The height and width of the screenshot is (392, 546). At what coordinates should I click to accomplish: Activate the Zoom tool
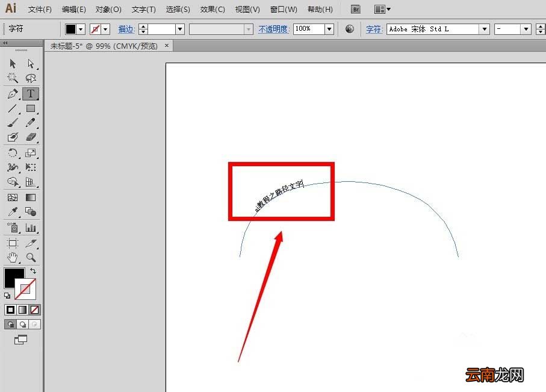pos(31,258)
